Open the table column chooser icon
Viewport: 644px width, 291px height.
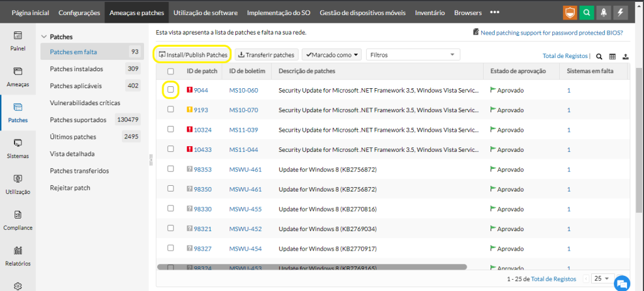tap(612, 56)
